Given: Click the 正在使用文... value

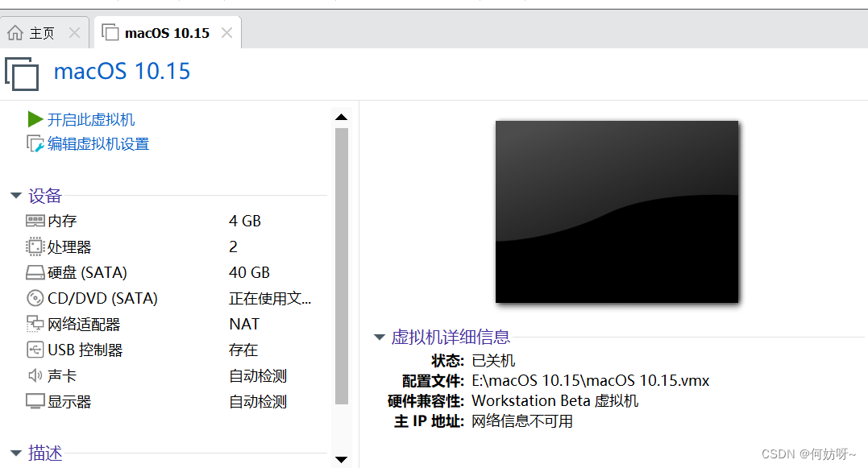Looking at the screenshot, I should 270,299.
